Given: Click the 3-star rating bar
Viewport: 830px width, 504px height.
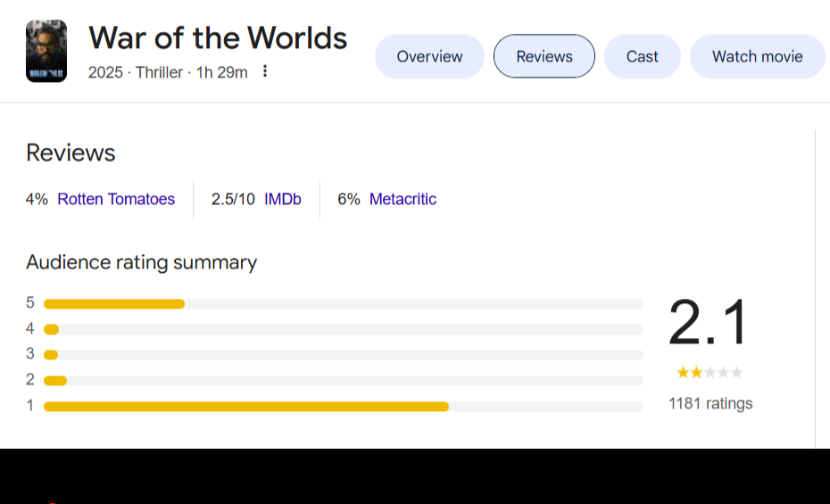Looking at the screenshot, I should 343,355.
